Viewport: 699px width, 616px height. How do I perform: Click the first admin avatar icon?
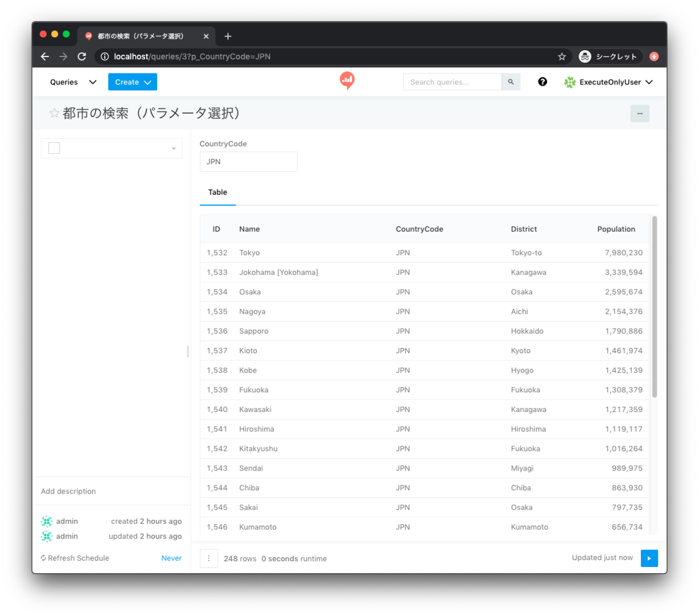(x=47, y=522)
